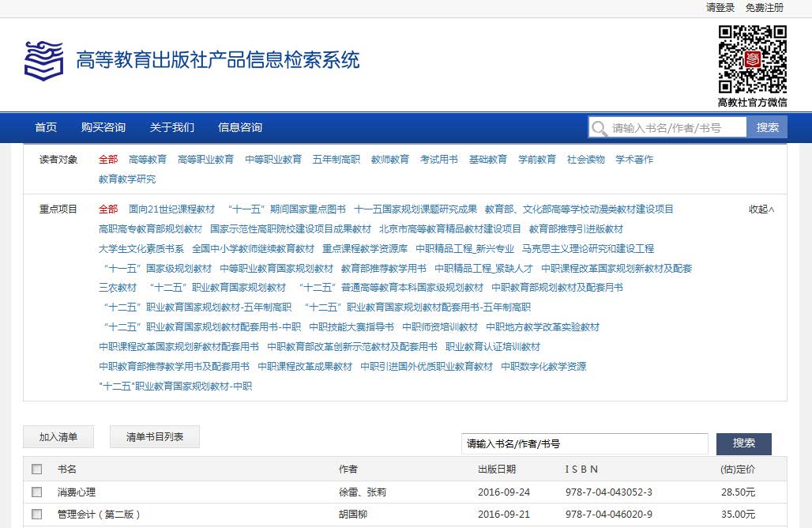Image resolution: width=812 pixels, height=528 pixels.
Task: Filter readers by 基础教育
Action: 488,160
